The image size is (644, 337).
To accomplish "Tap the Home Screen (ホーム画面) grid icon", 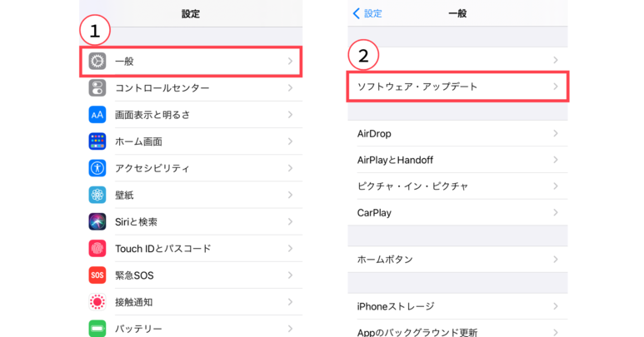I will tap(97, 141).
